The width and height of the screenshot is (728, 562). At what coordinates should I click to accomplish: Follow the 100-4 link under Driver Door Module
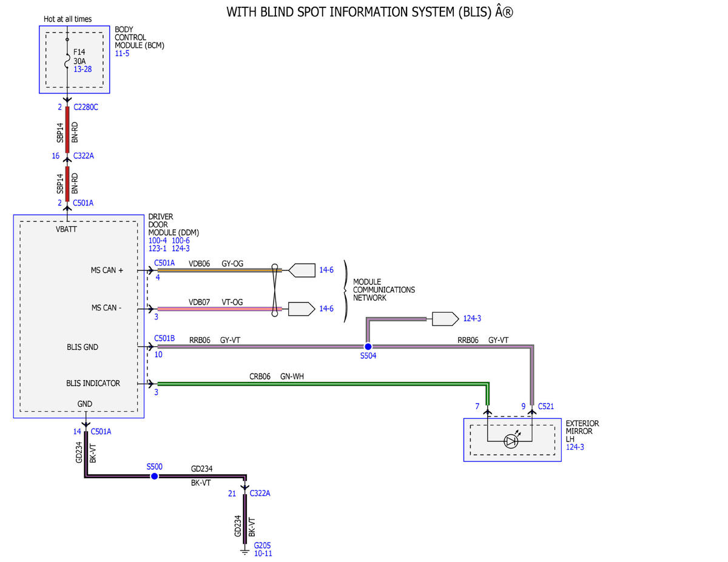click(158, 240)
